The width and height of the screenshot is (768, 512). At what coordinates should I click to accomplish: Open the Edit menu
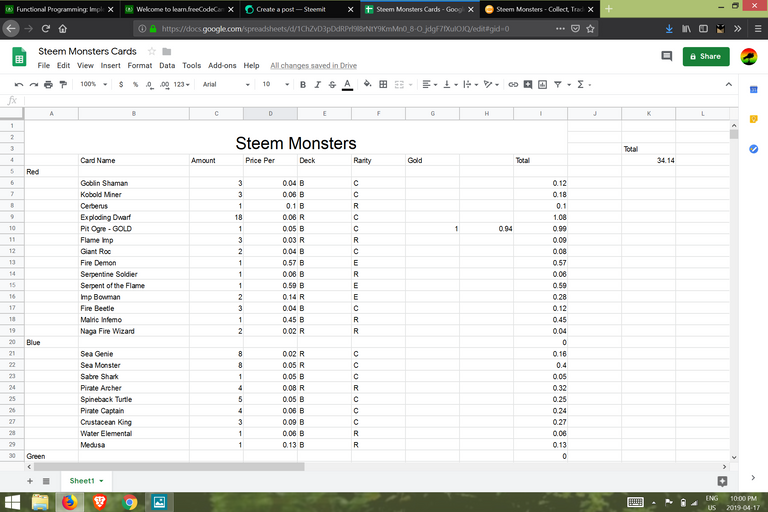pyautogui.click(x=63, y=66)
